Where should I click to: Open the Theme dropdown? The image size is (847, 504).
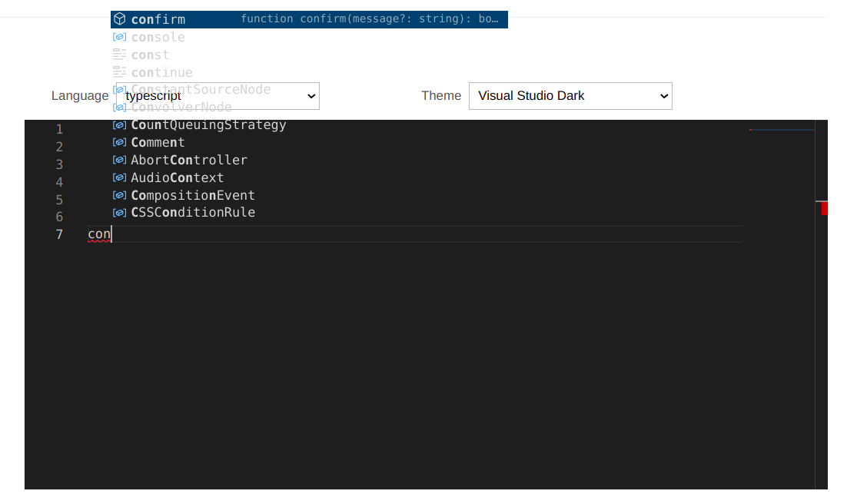[x=570, y=95]
